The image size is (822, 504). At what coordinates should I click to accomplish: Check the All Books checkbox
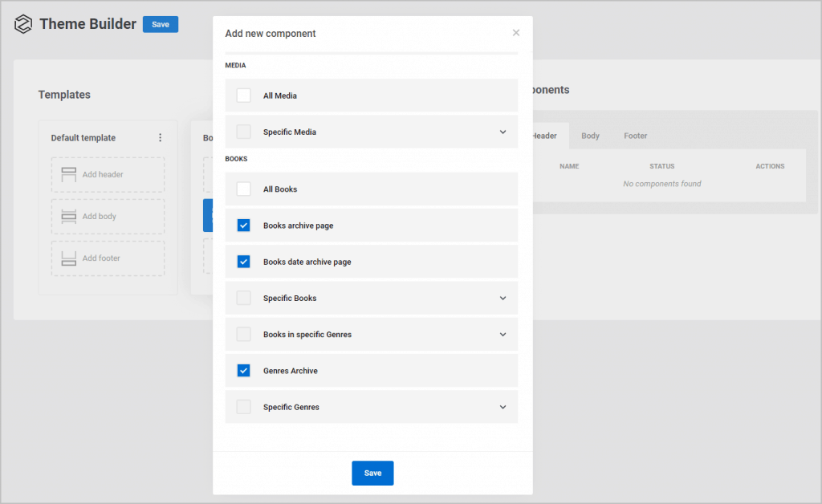[x=244, y=189]
